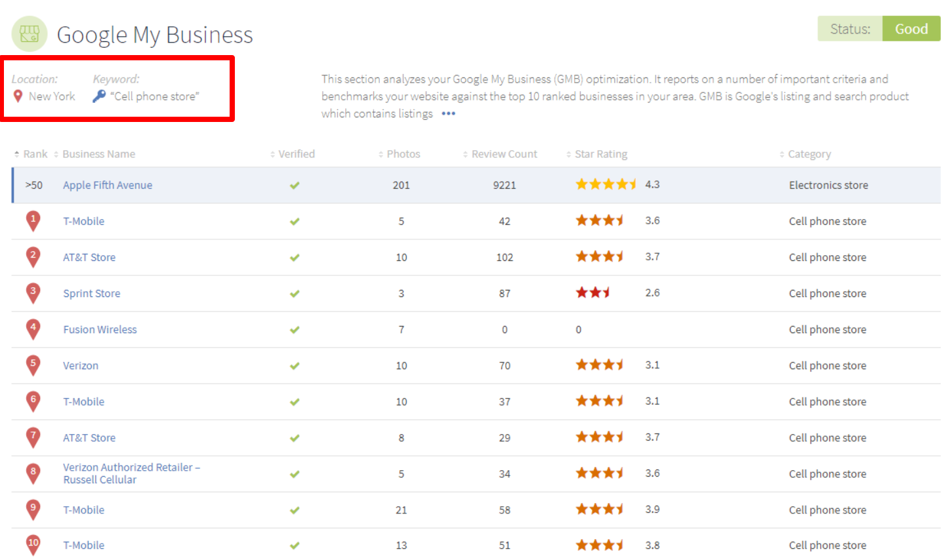Click the rank 7 map pin marker
Image resolution: width=946 pixels, height=560 pixels.
click(x=33, y=437)
